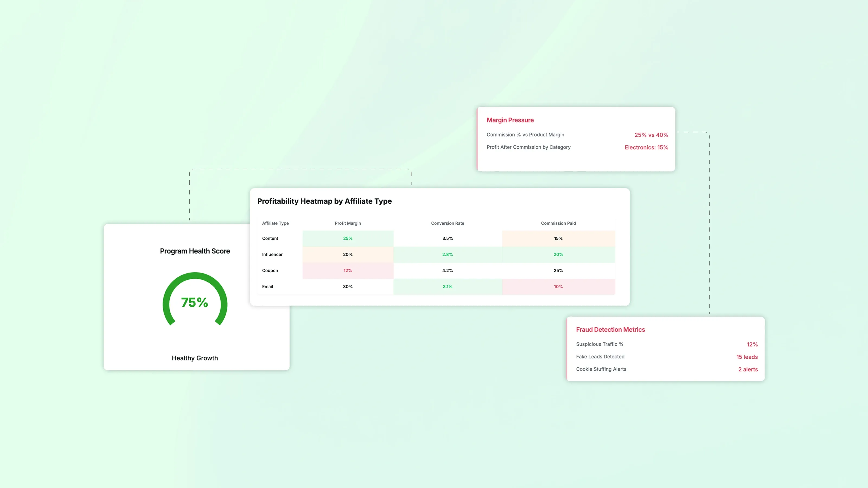The width and height of the screenshot is (868, 488).
Task: Select the Healthy Growth label
Action: pyautogui.click(x=195, y=358)
